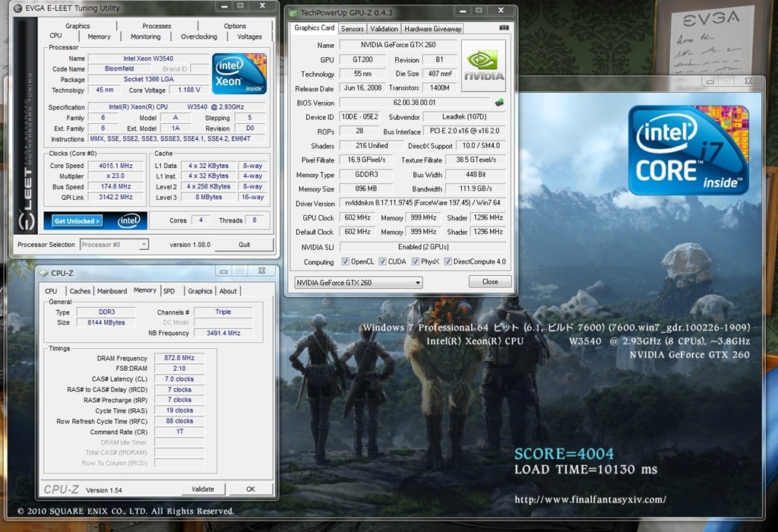This screenshot has height=532, width=778.
Task: Click the Intel logo beside Get Unlocked
Action: pyautogui.click(x=129, y=220)
